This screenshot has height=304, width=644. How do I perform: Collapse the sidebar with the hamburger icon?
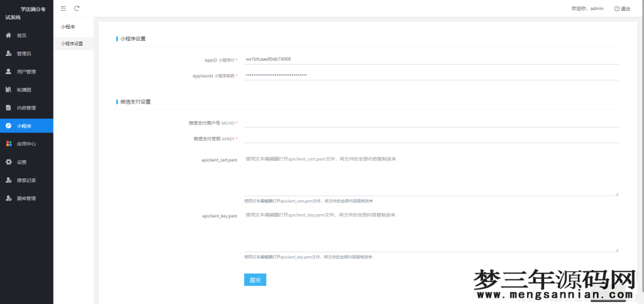[x=63, y=8]
